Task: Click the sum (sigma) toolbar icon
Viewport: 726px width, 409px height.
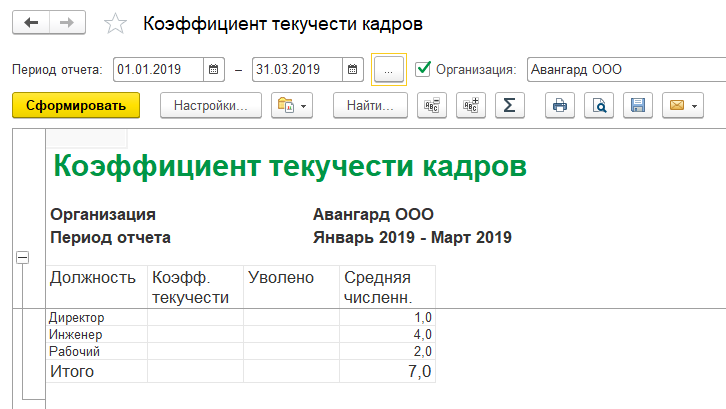Action: coord(509,105)
